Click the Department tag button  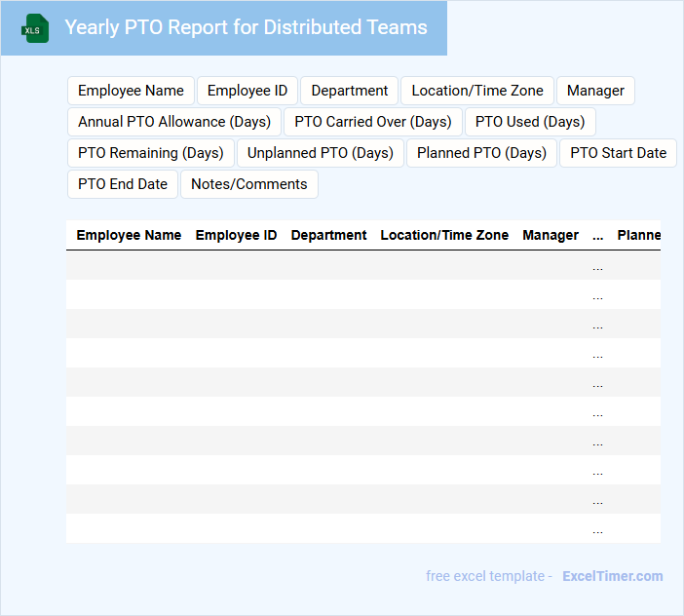pyautogui.click(x=349, y=91)
